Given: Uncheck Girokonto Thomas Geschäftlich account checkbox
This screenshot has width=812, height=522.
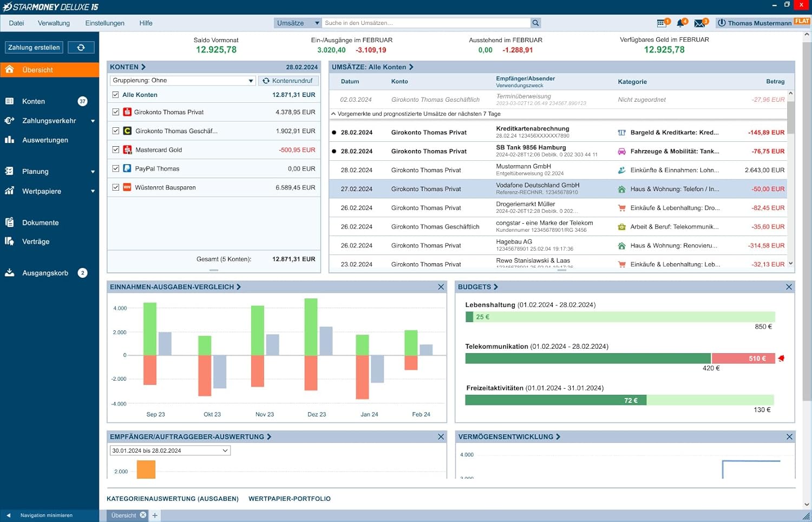Looking at the screenshot, I should pyautogui.click(x=115, y=131).
